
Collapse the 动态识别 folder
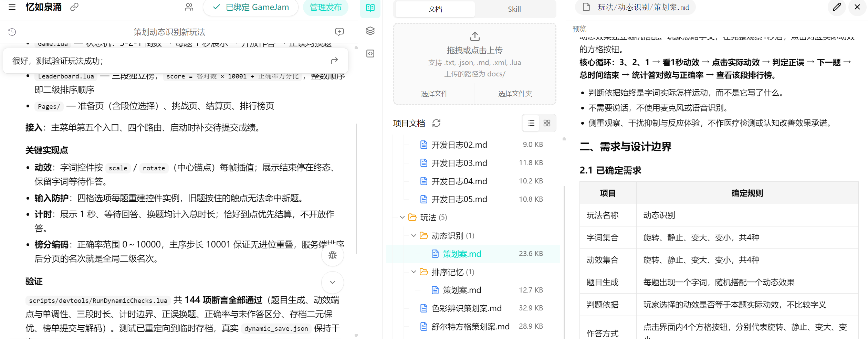point(414,235)
